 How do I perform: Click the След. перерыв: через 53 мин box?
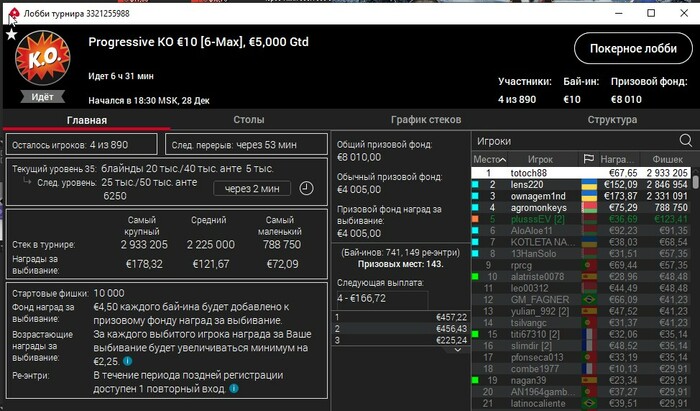(246, 145)
